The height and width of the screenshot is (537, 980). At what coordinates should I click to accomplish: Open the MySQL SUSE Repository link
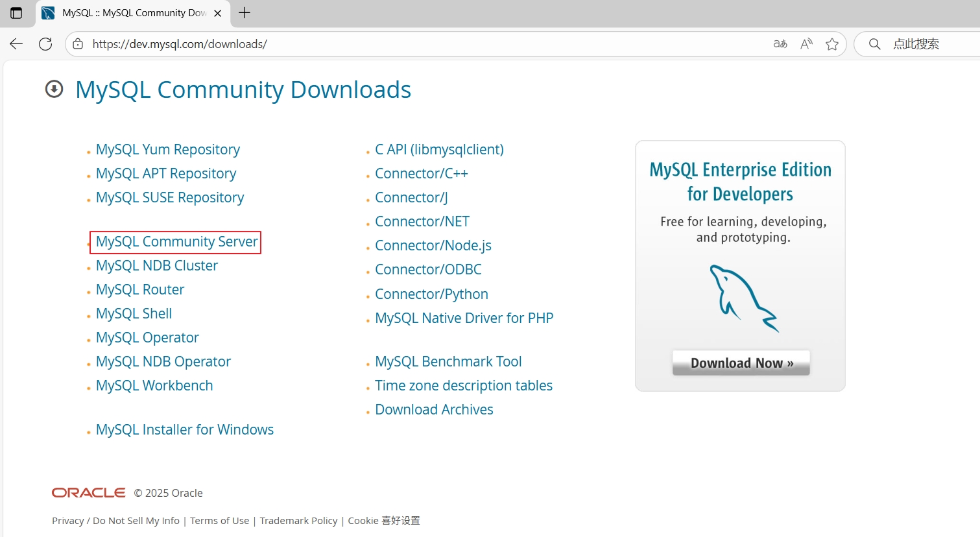(170, 198)
